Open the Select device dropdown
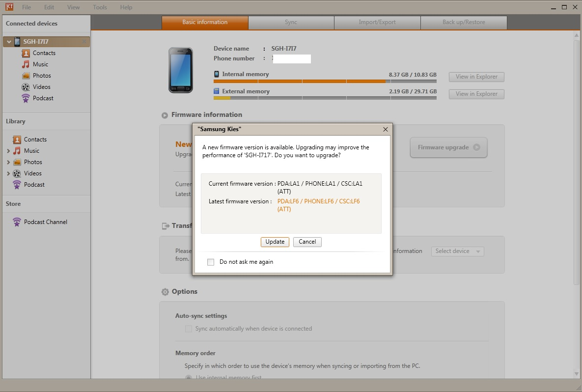This screenshot has width=582, height=392. [457, 252]
